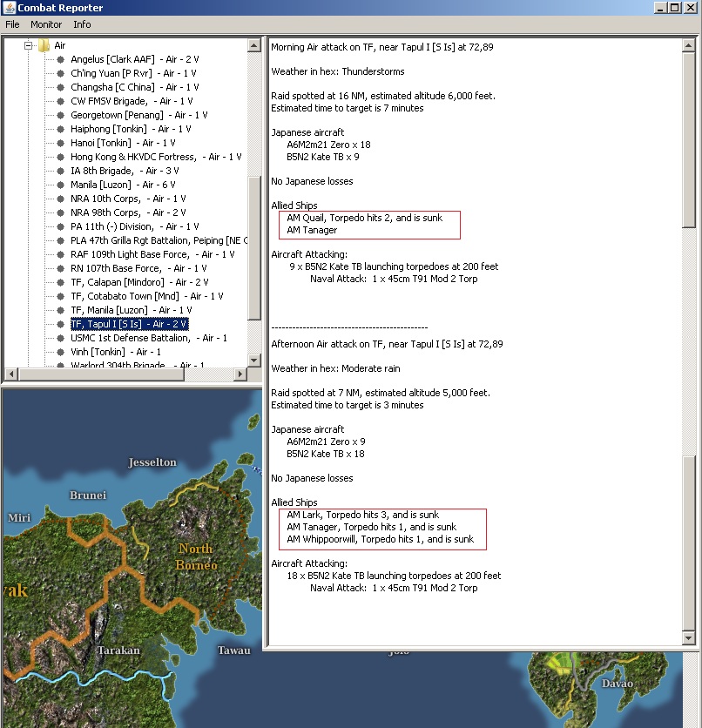Open the Monitor menu
702x728 pixels.
pos(46,24)
